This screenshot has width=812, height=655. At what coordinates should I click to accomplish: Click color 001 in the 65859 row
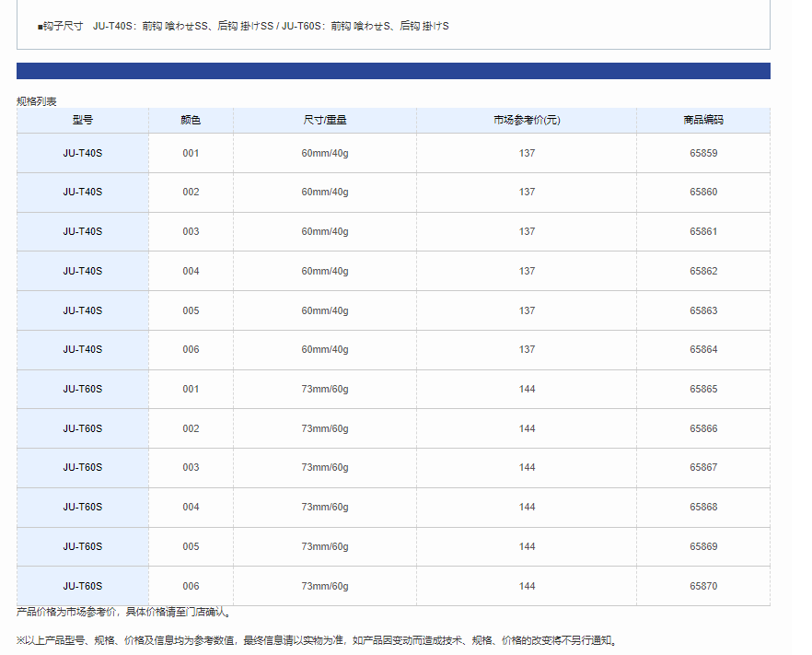click(x=191, y=153)
